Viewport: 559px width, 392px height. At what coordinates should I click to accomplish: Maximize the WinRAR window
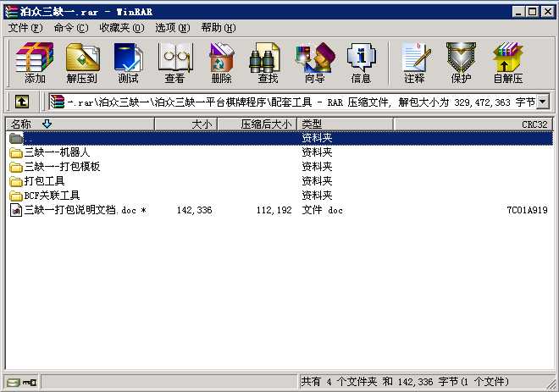(532, 12)
